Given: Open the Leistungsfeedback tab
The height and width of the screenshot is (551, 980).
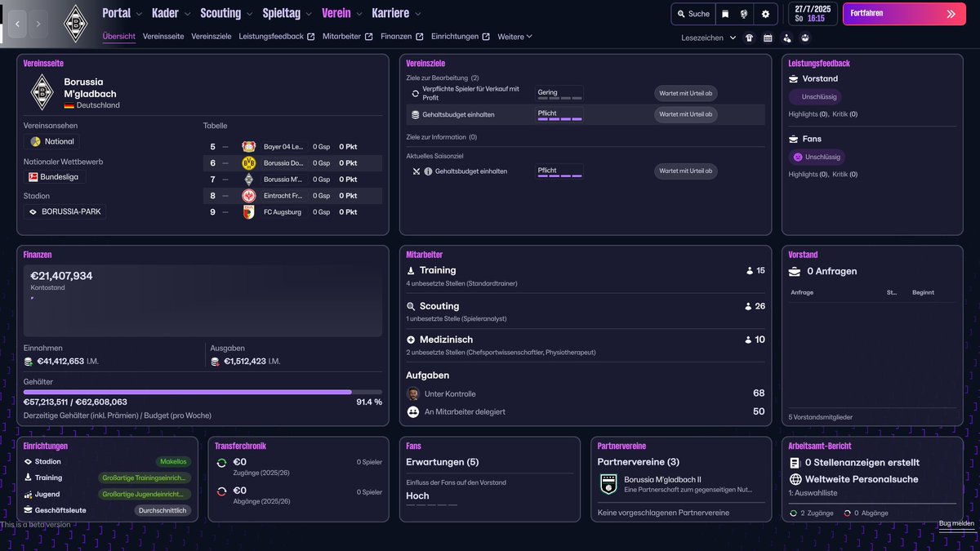Looking at the screenshot, I should 277,37.
